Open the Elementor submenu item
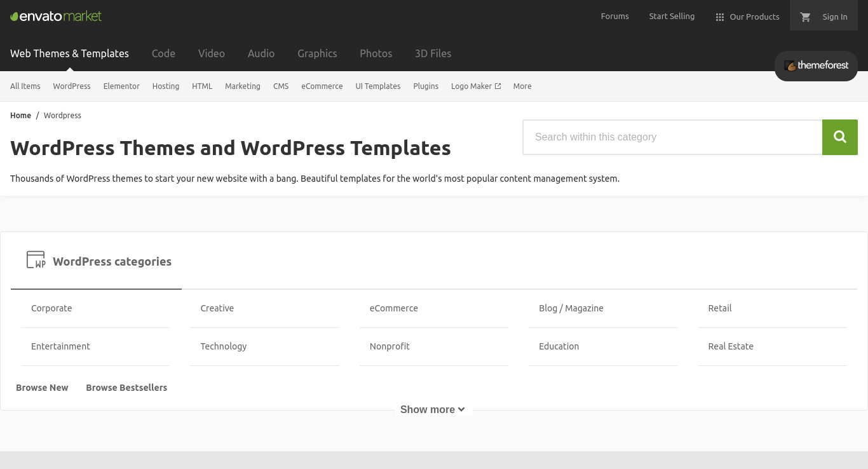Viewport: 868px width, 469px height. [121, 86]
